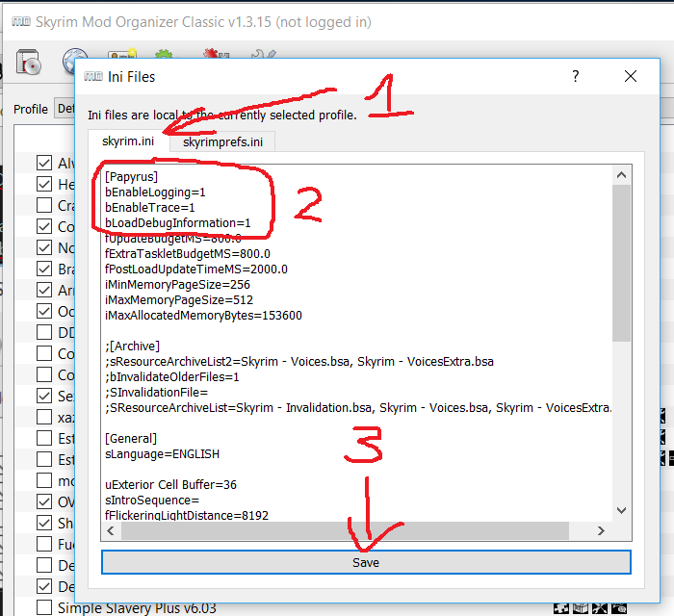Click the 'bEnableTrace=1' line
Screen dimensions: 674x616
click(150, 208)
